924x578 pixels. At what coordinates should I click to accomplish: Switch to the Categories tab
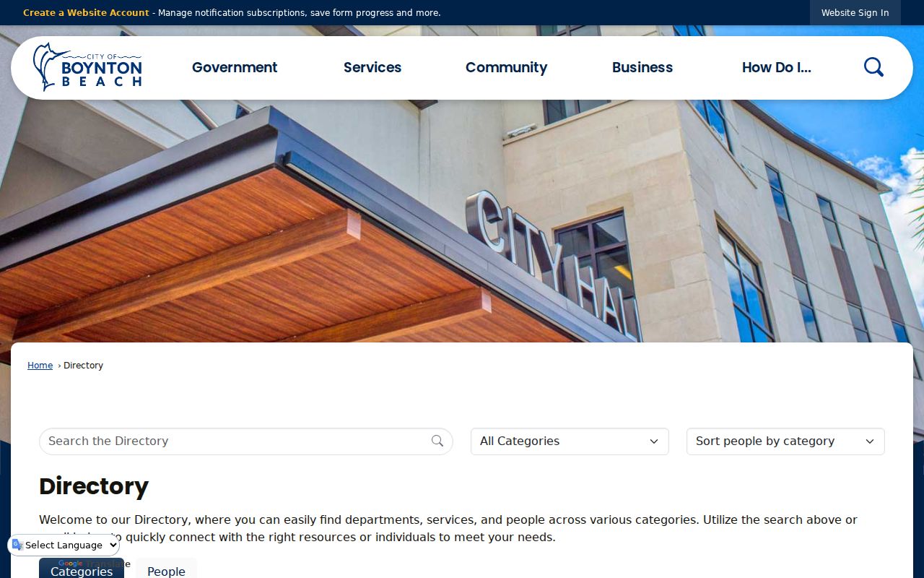click(x=82, y=569)
